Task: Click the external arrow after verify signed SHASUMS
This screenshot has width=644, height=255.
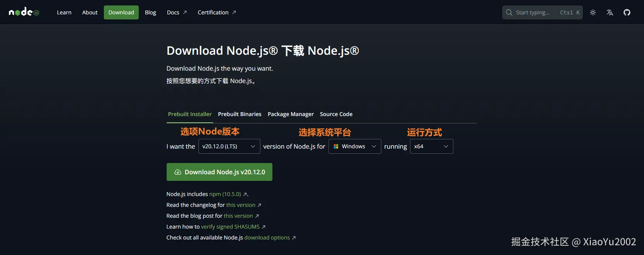Action: coord(263,227)
